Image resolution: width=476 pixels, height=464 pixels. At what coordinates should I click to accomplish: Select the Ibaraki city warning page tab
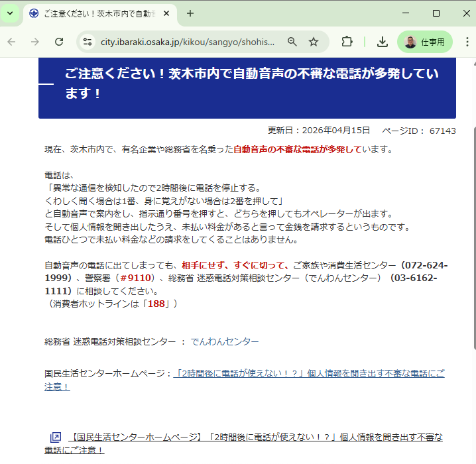[x=99, y=14]
